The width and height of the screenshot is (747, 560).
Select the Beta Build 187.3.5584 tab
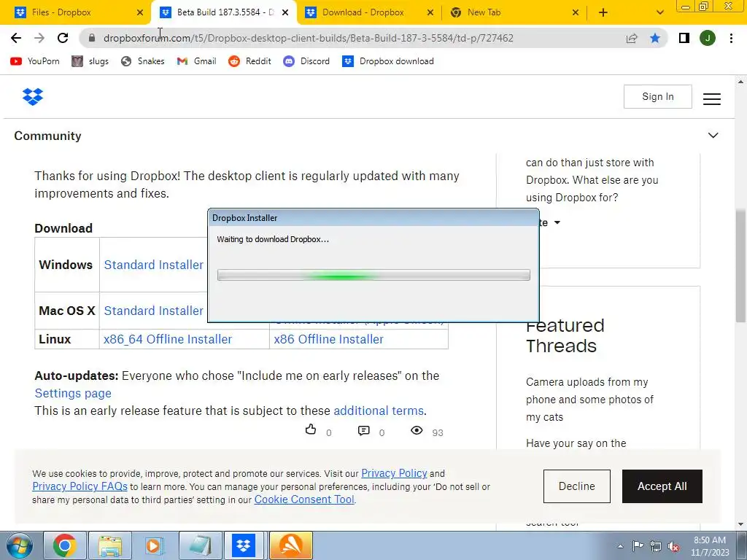pos(217,12)
